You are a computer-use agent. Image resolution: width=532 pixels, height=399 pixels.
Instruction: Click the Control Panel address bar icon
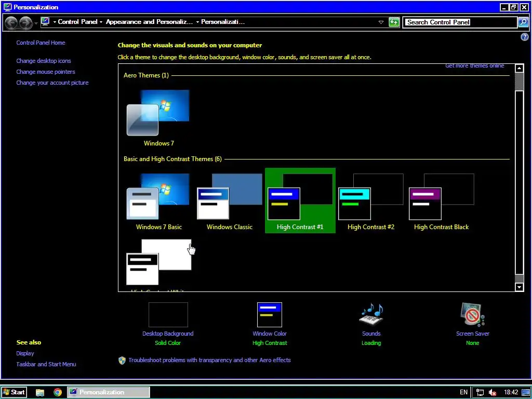(45, 21)
